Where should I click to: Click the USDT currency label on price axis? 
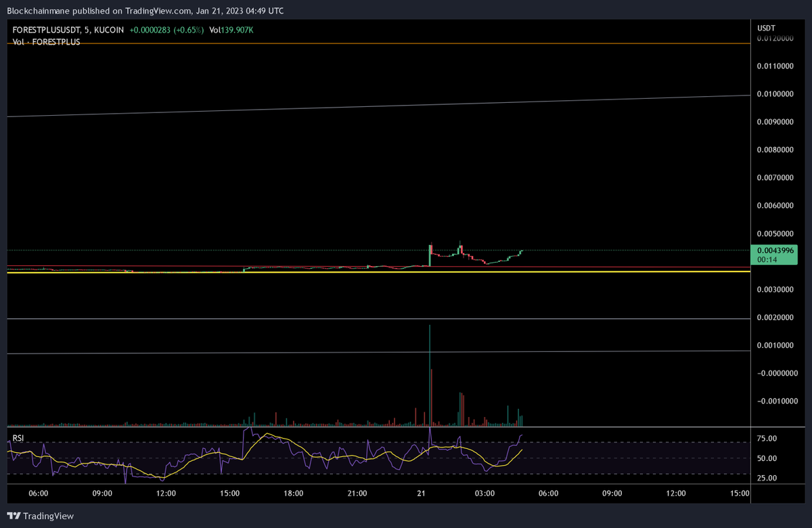point(766,28)
